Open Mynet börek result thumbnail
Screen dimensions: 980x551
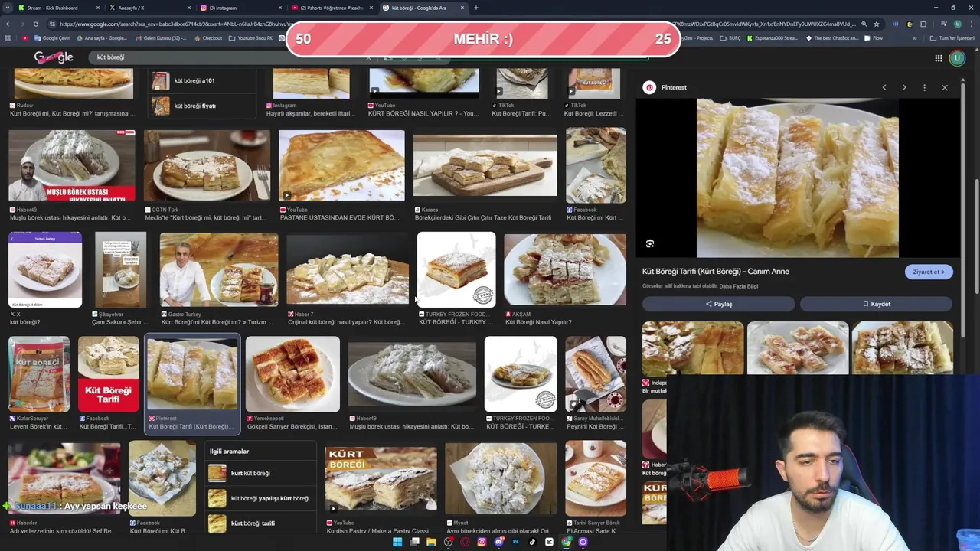point(501,479)
